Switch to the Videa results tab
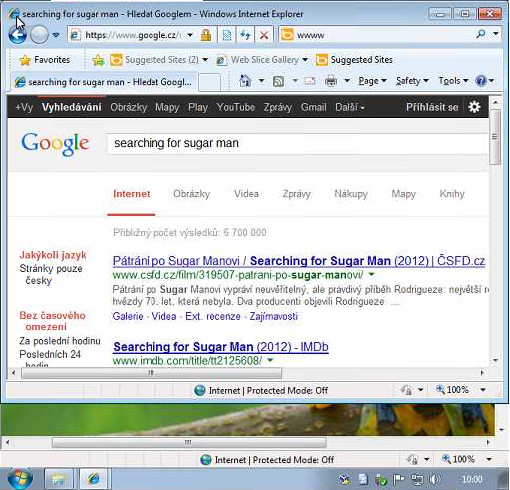This screenshot has height=490, width=510. tap(246, 194)
